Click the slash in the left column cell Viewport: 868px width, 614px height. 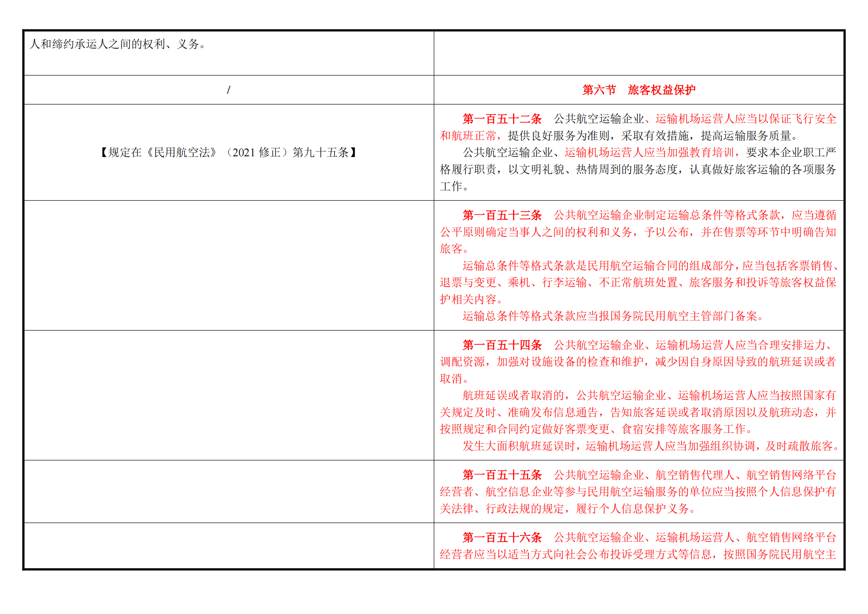229,90
